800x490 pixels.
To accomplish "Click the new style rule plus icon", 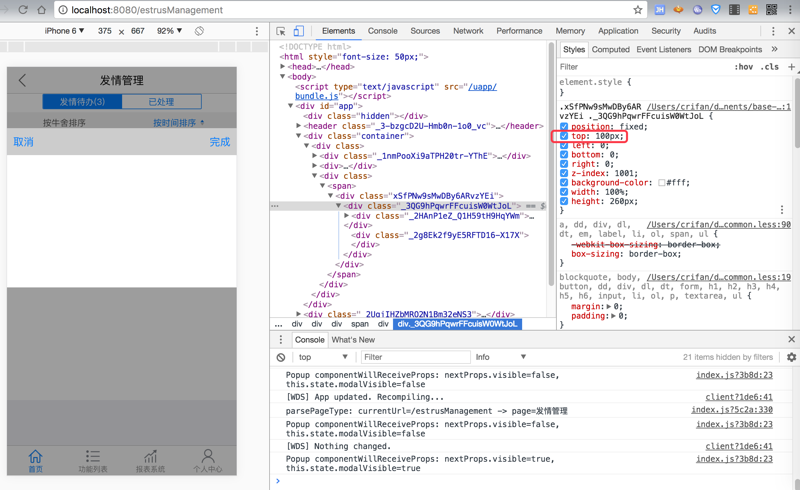I will (791, 67).
